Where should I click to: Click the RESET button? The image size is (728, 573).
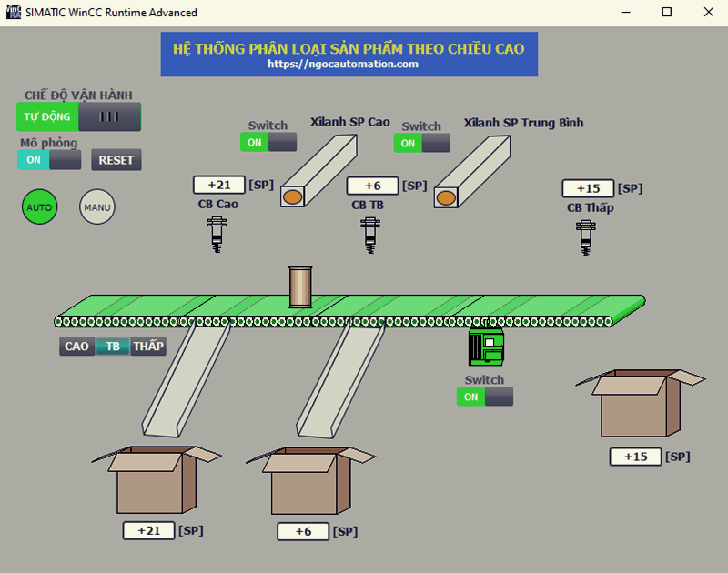(116, 160)
